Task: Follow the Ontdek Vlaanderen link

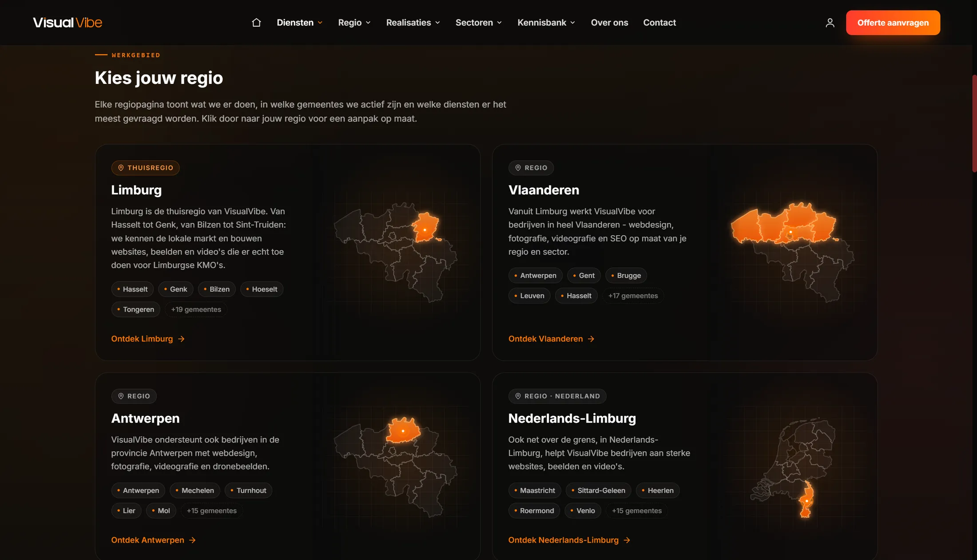Action: click(551, 339)
